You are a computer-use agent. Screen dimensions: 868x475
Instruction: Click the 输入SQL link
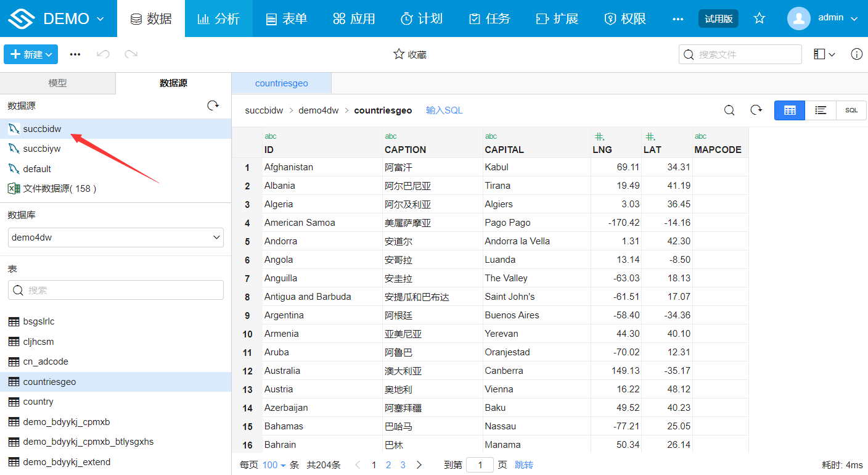444,110
